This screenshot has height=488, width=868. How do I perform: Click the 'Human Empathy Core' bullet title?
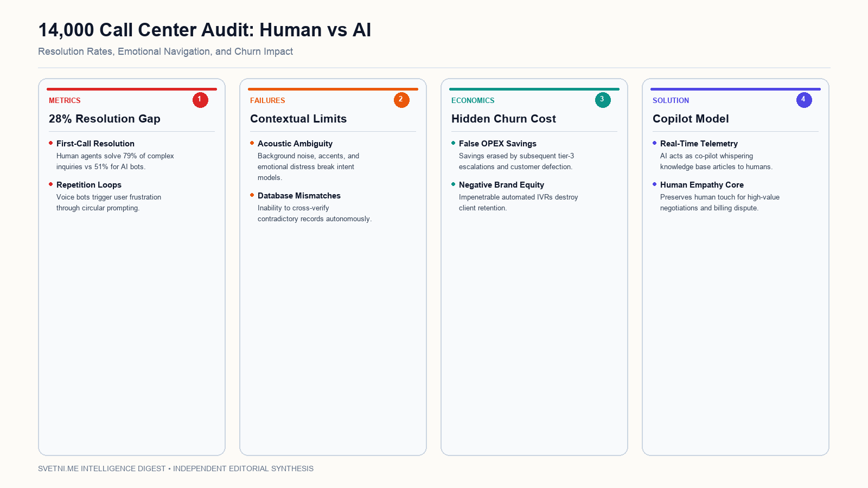pos(702,185)
